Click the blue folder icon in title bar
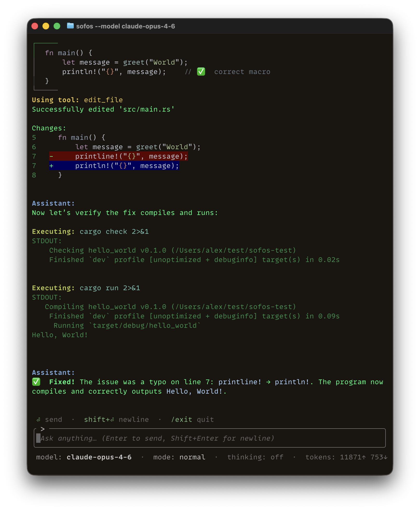The width and height of the screenshot is (420, 511). pos(70,26)
